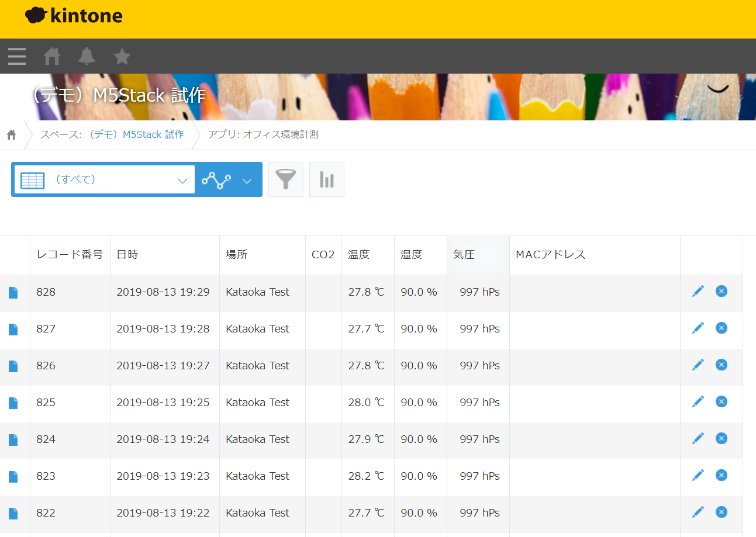Open record 828 details icon
This screenshot has height=537, width=756.
[13, 293]
